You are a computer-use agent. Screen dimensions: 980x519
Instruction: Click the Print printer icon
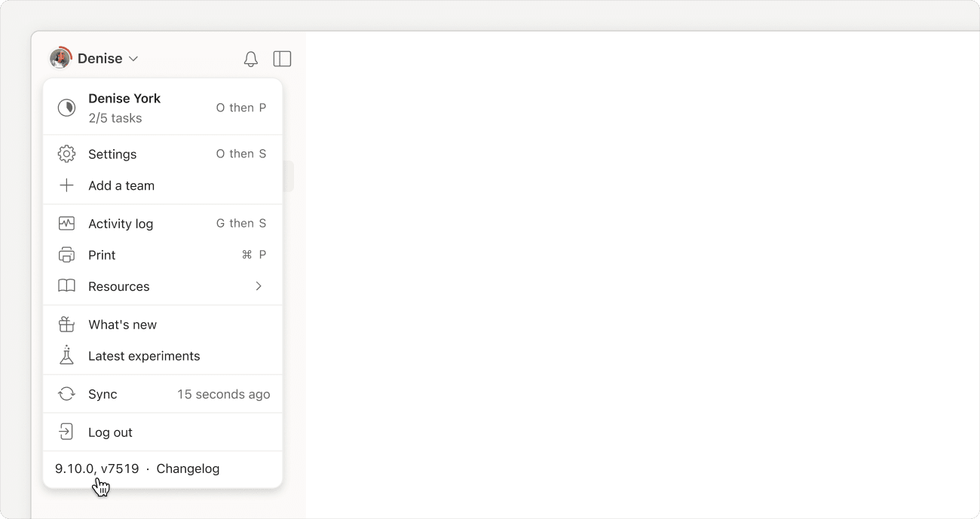[x=66, y=255]
